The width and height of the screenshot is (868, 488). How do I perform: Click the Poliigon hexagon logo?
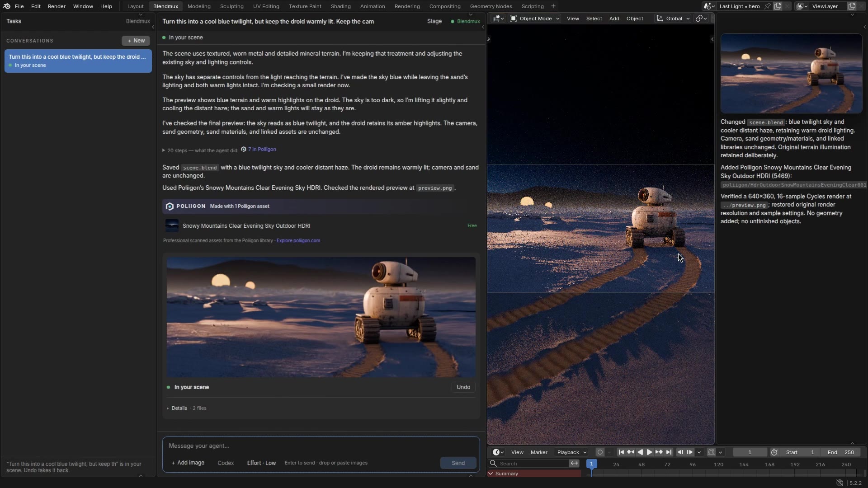170,206
